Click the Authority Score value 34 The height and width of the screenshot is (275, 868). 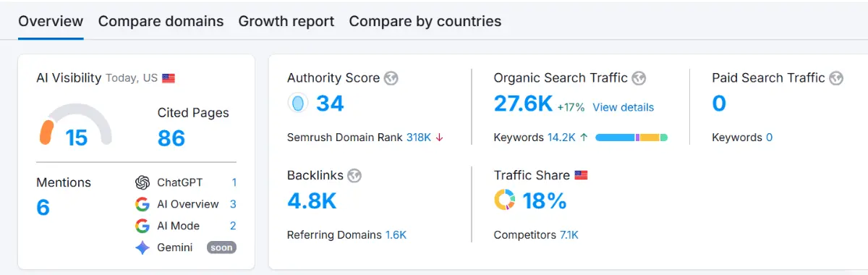coord(330,103)
